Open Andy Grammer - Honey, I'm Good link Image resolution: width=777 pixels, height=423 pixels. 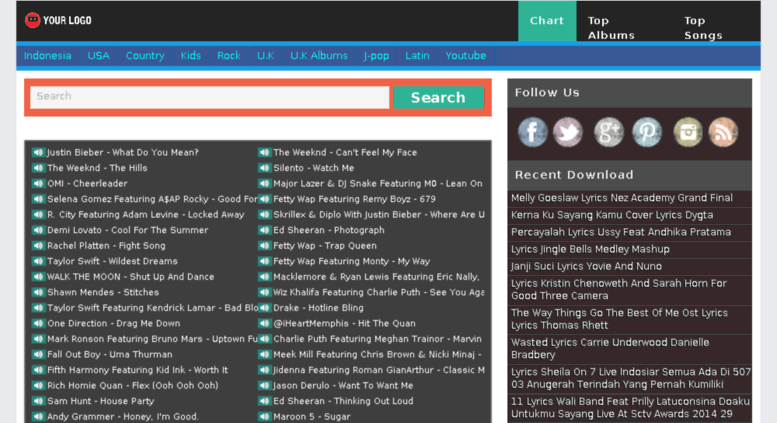(123, 417)
